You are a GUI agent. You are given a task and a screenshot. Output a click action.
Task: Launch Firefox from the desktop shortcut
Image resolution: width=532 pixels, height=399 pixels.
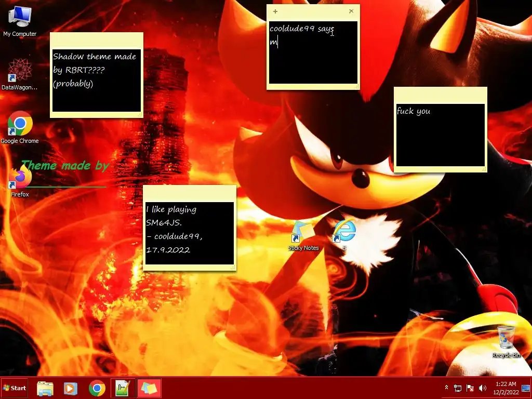click(20, 180)
